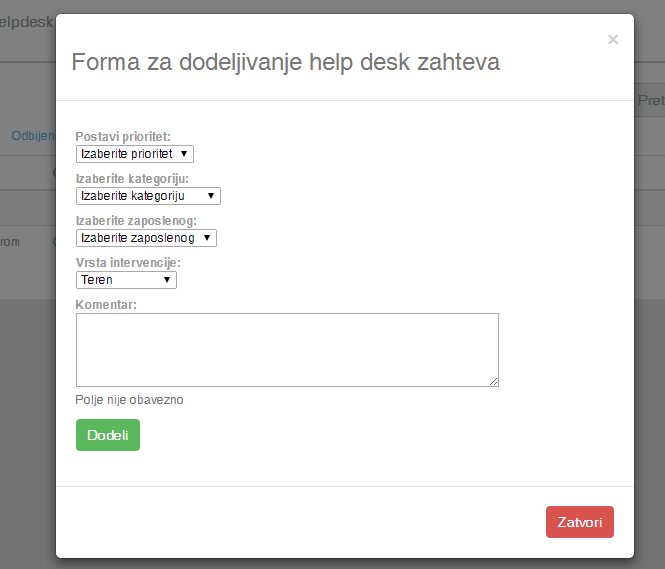Click the partially visible Pret button
This screenshot has height=569, width=665.
pyautogui.click(x=649, y=100)
